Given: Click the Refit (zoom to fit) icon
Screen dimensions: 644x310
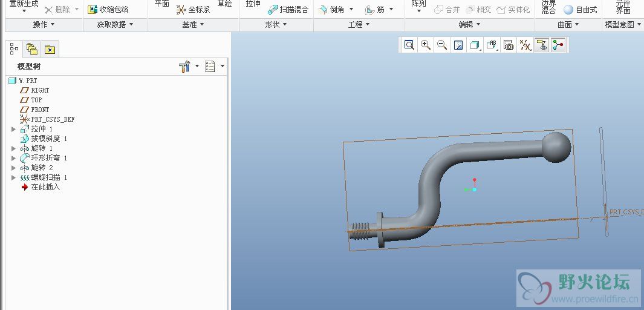Looking at the screenshot, I should coord(409,45).
